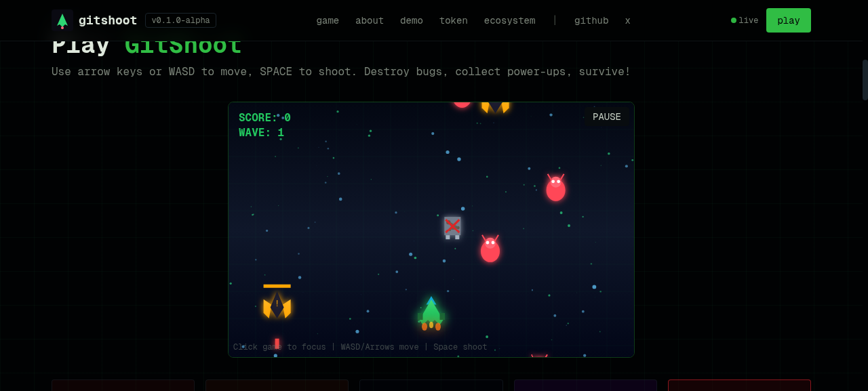
Task: Click the red bug above the player ship
Action: 490,249
